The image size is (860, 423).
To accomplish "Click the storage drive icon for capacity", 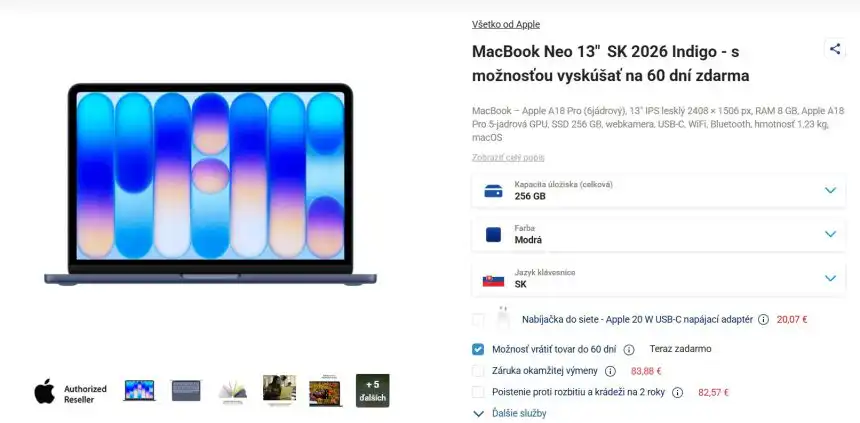I will pos(493,191).
